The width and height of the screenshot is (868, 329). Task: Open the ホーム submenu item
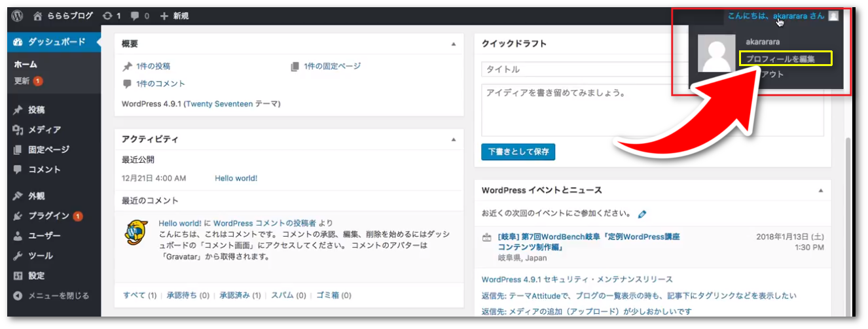[x=26, y=65]
